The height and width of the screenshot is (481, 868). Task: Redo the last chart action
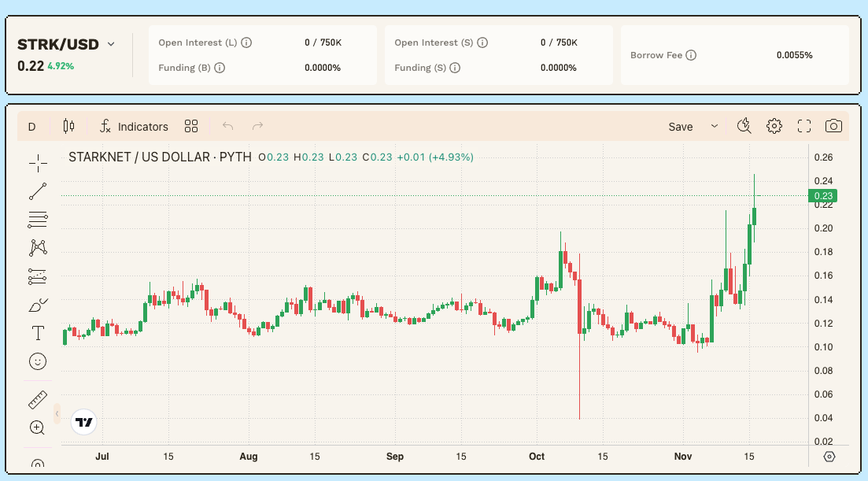coord(257,126)
